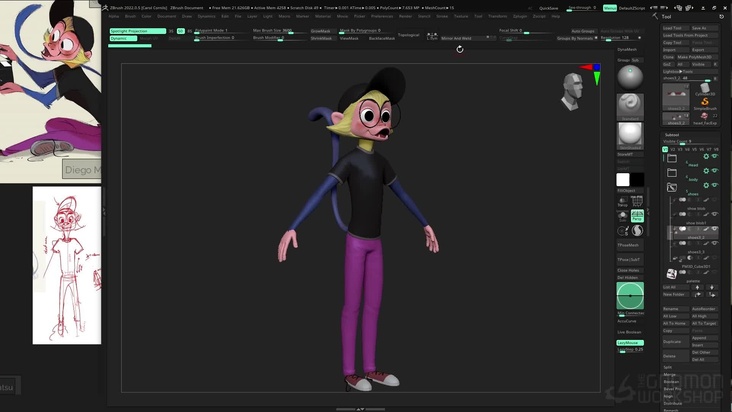
Task: Click the TPose SubT button
Action: pyautogui.click(x=630, y=259)
